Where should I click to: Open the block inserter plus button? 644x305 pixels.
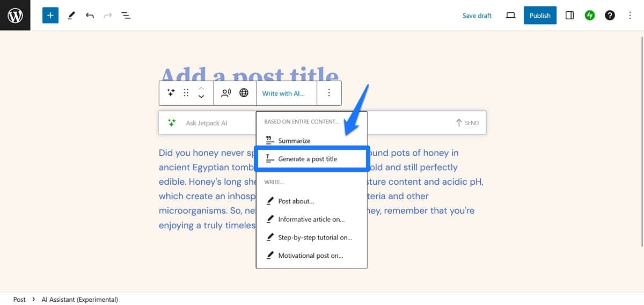point(50,16)
